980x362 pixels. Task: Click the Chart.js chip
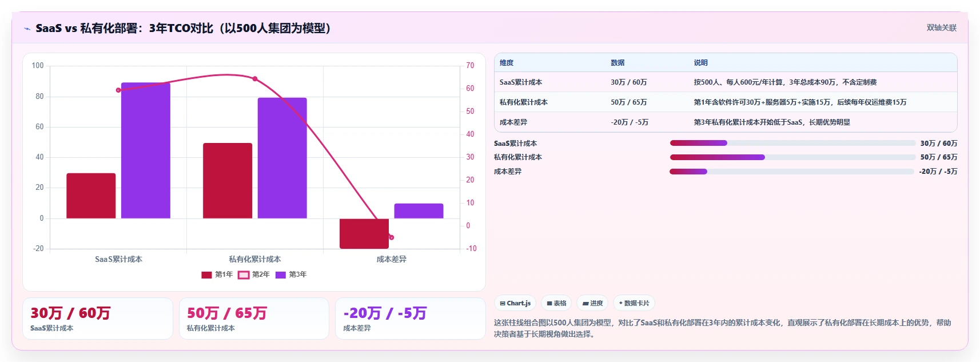pos(515,303)
